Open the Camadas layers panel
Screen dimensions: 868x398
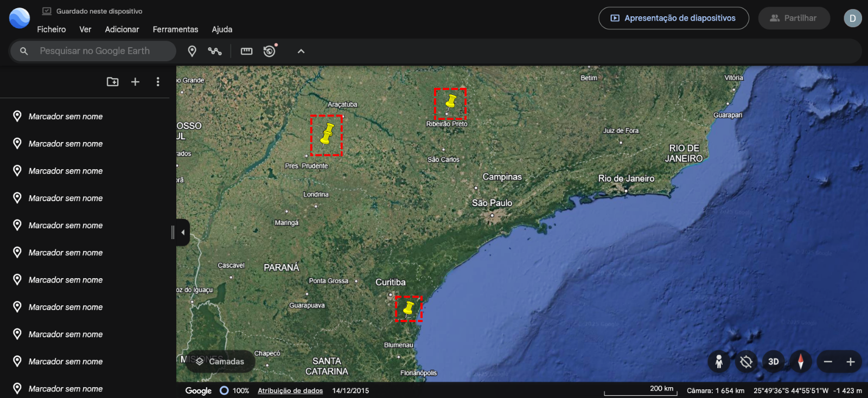coord(220,362)
